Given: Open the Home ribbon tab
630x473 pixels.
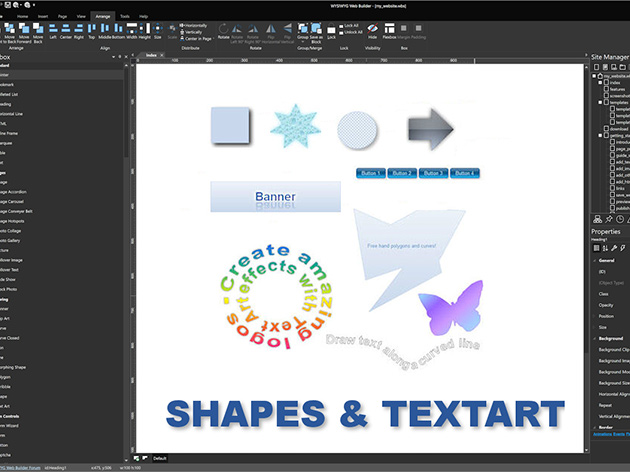Looking at the screenshot, I should coord(22,16).
